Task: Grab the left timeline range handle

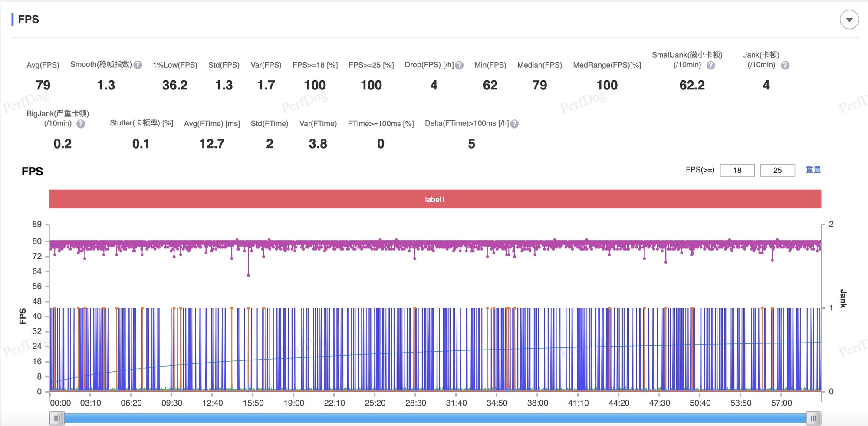Action: coord(57,418)
